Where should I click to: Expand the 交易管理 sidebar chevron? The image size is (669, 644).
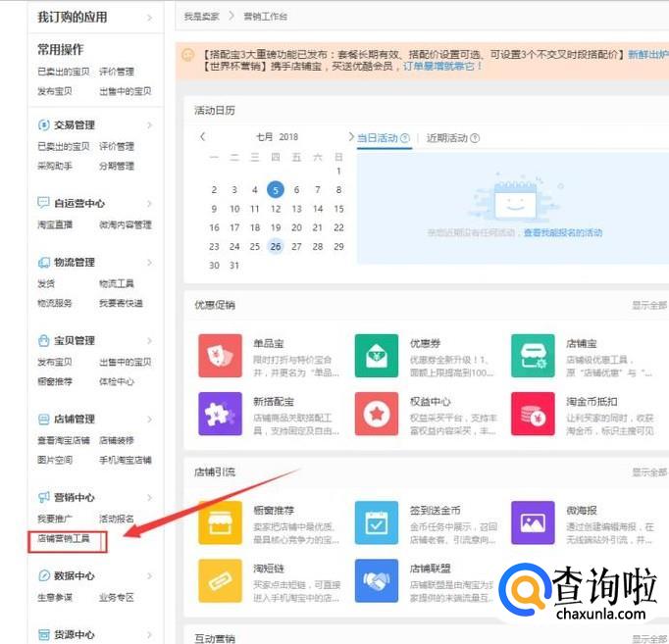coord(149,125)
